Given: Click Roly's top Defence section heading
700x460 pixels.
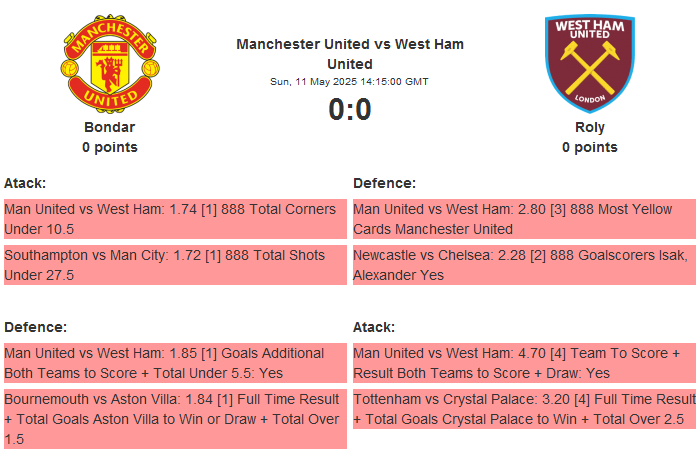Looking at the screenshot, I should click(x=384, y=183).
